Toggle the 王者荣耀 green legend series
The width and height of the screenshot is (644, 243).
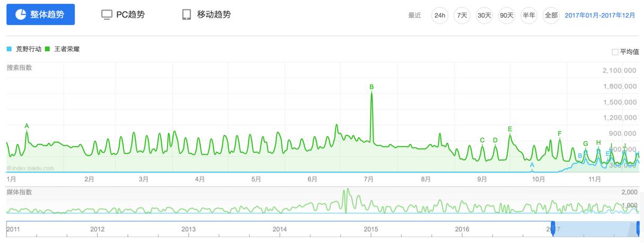coord(63,49)
